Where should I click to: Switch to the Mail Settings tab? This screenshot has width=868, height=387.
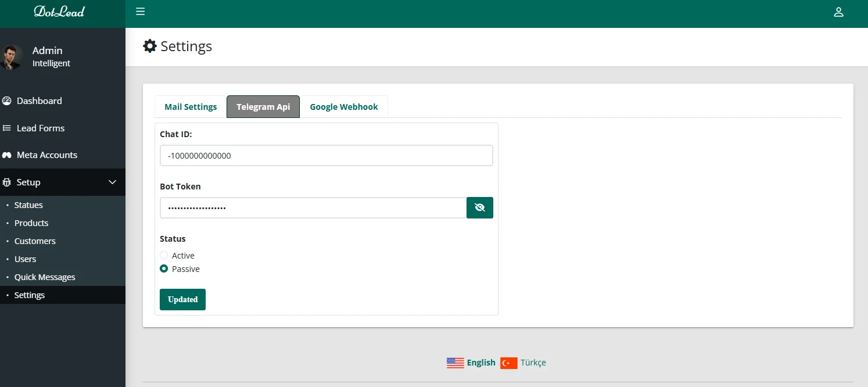pyautogui.click(x=191, y=107)
